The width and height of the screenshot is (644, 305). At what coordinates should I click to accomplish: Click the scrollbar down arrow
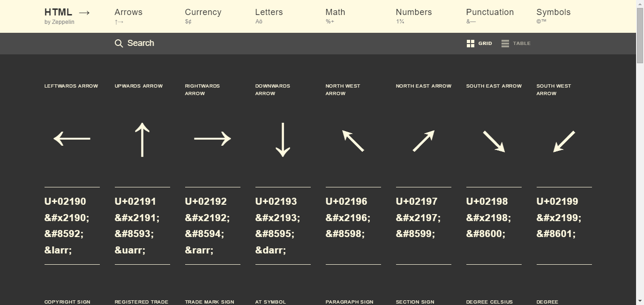(x=640, y=300)
